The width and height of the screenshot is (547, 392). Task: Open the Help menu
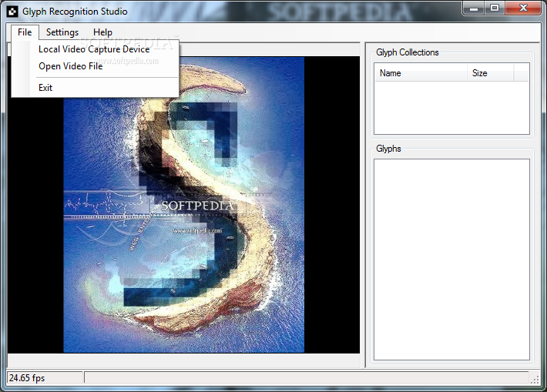point(102,32)
